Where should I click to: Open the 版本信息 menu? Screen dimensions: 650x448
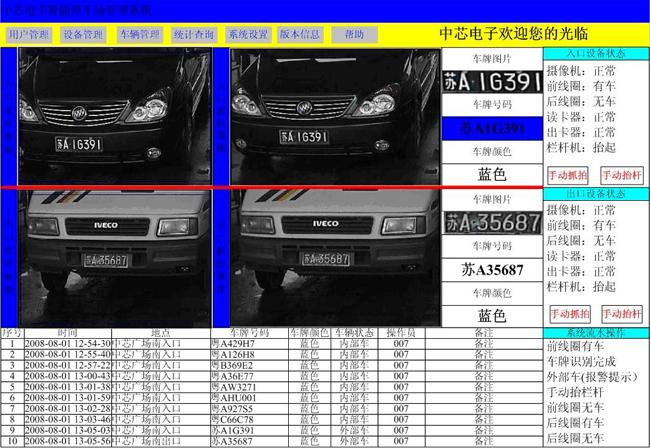coord(300,34)
